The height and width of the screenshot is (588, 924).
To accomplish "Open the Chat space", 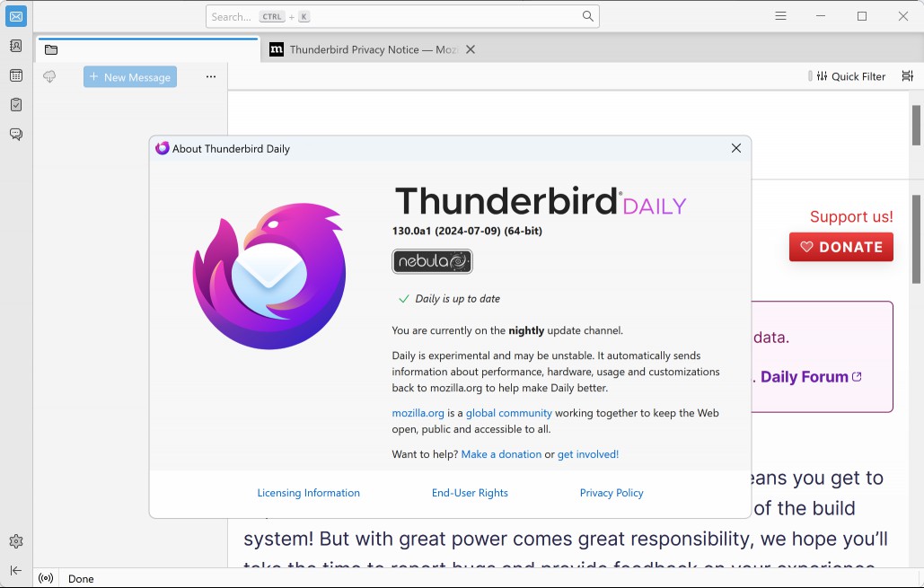I will coord(16,135).
